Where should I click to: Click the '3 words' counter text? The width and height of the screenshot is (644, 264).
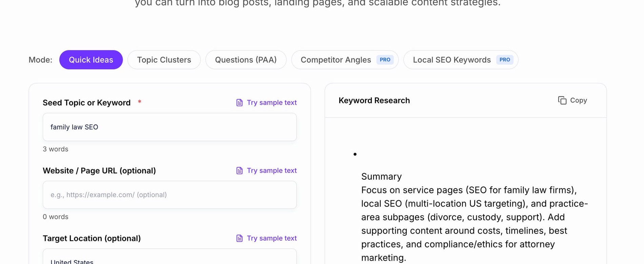click(x=55, y=149)
